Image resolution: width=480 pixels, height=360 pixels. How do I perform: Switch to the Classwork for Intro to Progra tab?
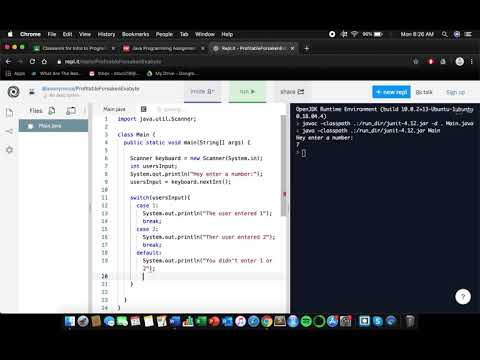(73, 48)
